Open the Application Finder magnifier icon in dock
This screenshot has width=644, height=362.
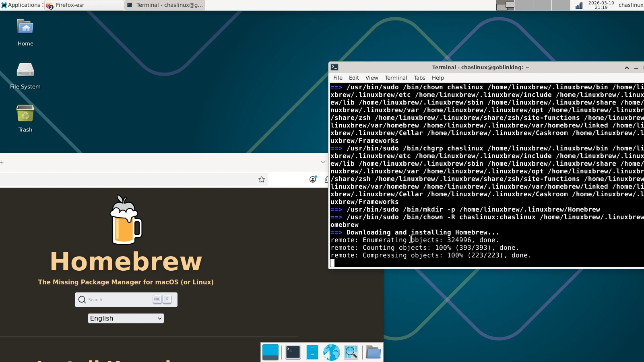(351, 352)
